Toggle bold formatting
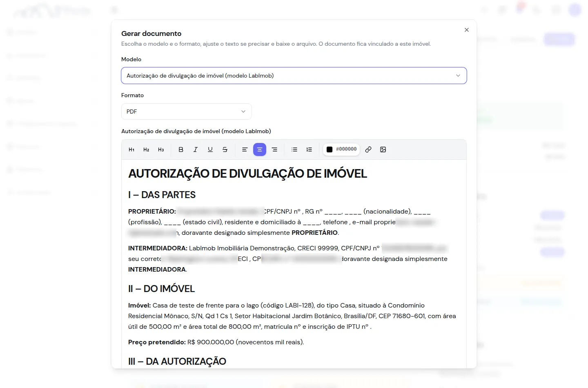Screen dimensions: 588x388 pyautogui.click(x=181, y=149)
